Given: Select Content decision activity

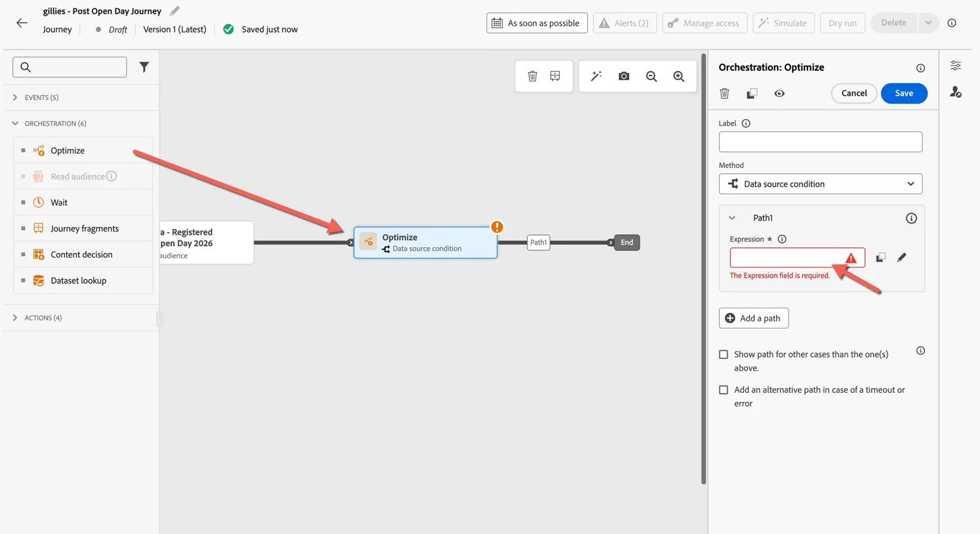Looking at the screenshot, I should pos(83,254).
